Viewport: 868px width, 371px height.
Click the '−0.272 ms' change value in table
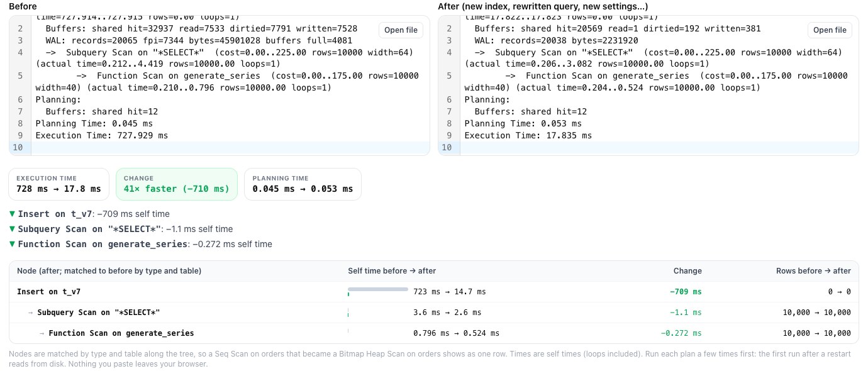[x=681, y=333]
